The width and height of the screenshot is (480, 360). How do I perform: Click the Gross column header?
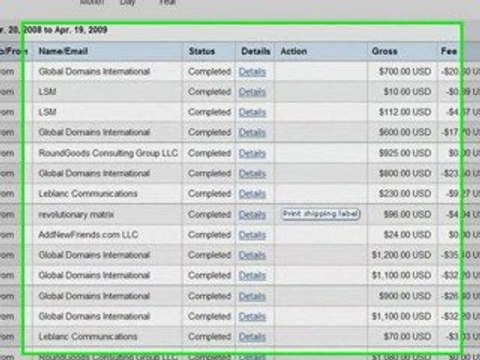point(384,51)
